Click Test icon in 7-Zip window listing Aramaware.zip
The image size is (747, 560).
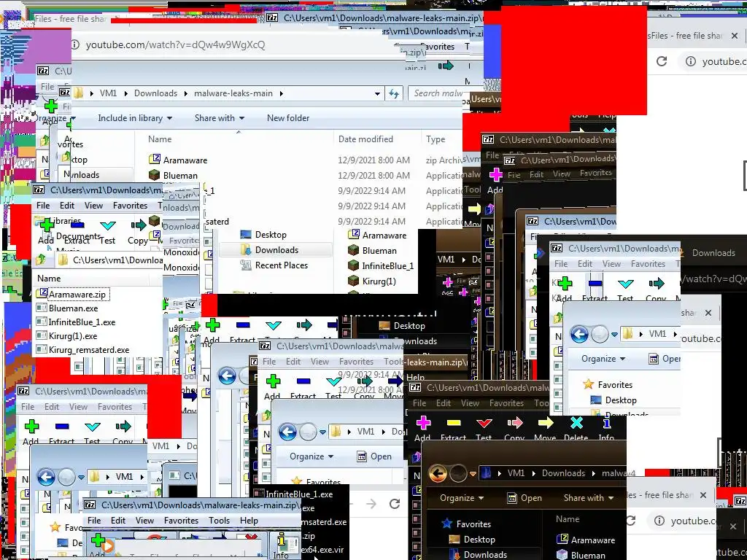tap(108, 225)
